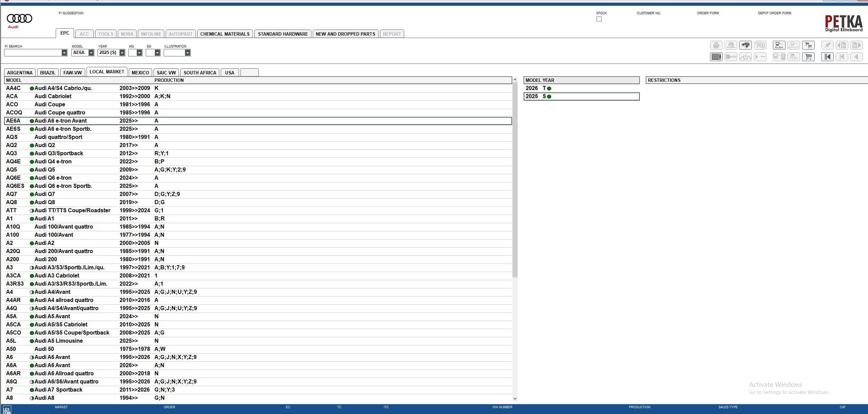Select the binoculars search icon
The image size is (868, 414).
pos(746,45)
